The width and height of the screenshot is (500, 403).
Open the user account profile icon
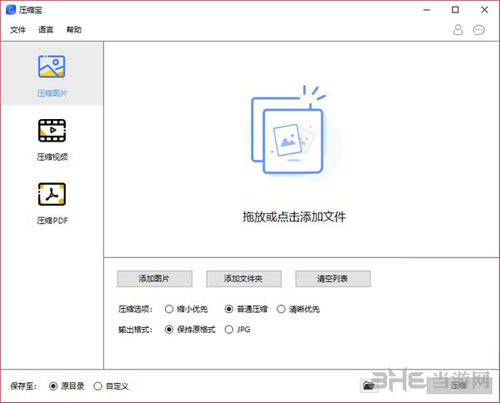click(458, 30)
